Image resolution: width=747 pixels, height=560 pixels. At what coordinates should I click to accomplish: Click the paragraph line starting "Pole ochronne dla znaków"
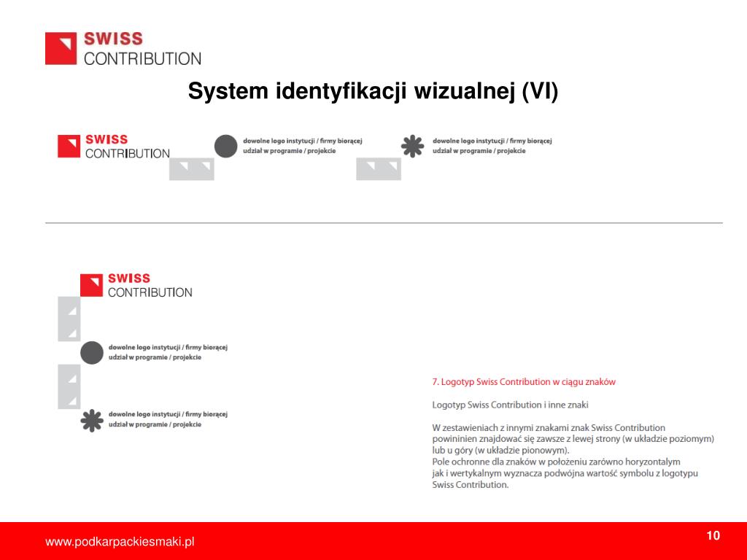(x=556, y=462)
